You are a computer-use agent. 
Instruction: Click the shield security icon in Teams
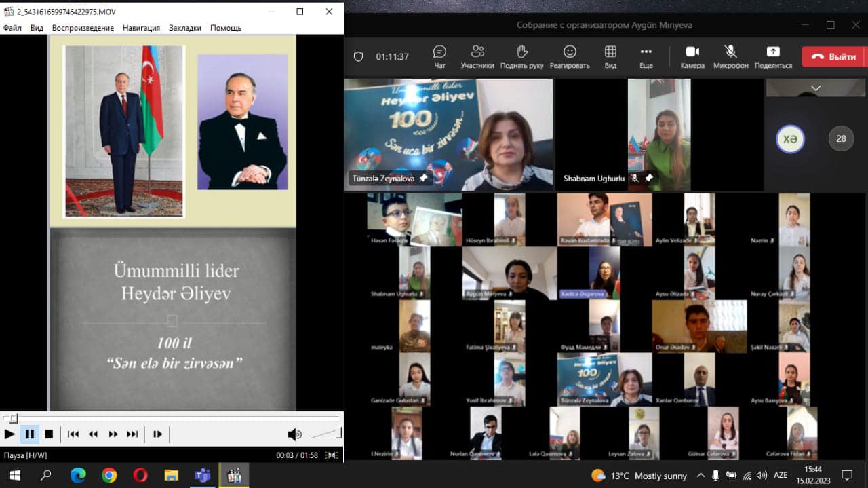[x=358, y=56]
